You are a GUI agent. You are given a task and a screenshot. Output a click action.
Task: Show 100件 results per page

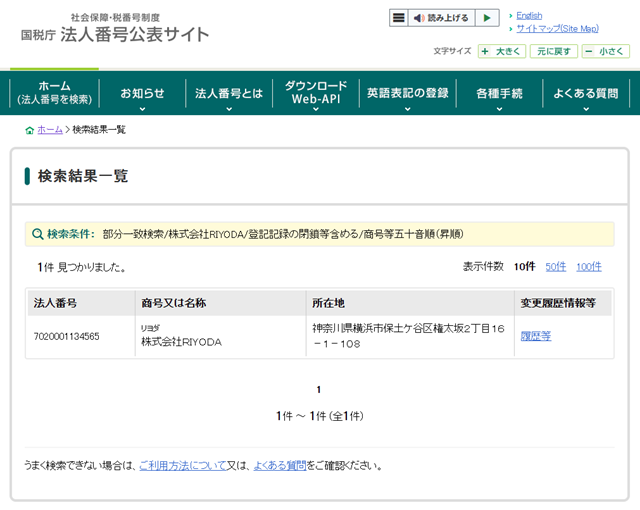point(589,267)
